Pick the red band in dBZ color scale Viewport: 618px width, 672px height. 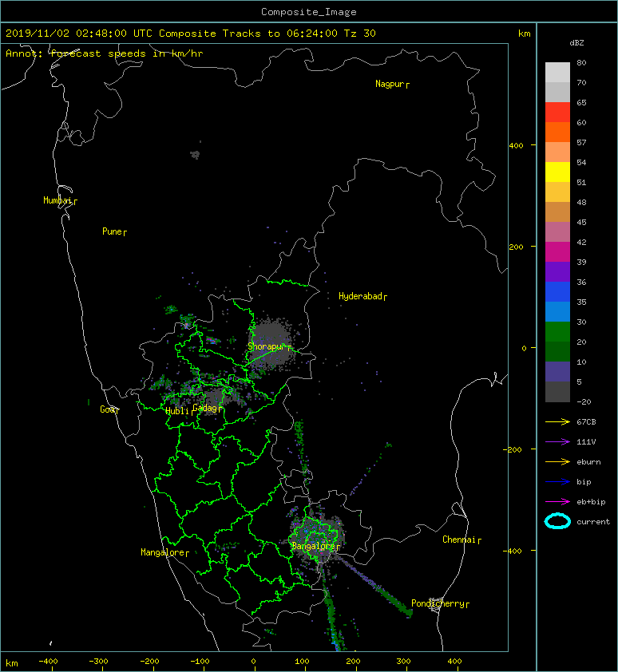[557, 113]
